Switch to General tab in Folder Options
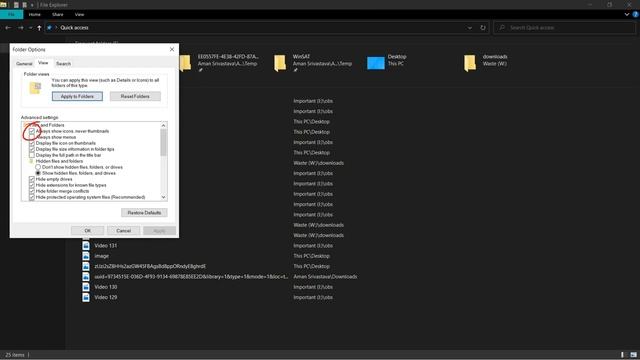 click(x=24, y=64)
